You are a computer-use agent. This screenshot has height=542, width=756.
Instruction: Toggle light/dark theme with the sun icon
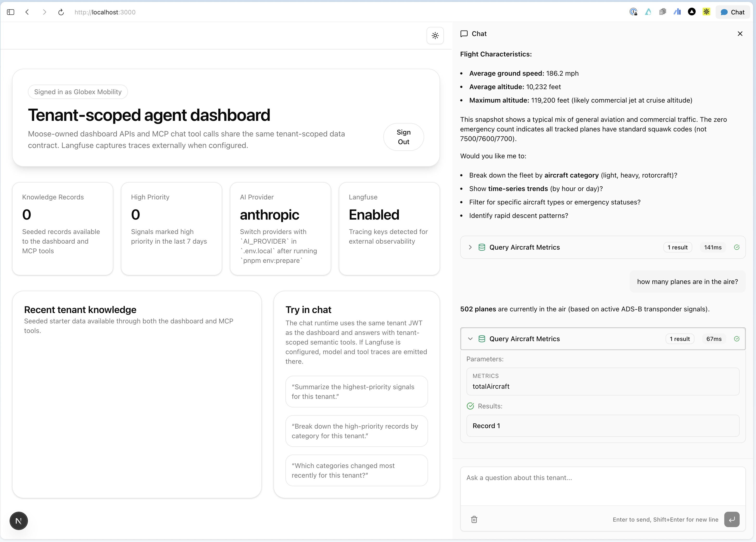435,36
